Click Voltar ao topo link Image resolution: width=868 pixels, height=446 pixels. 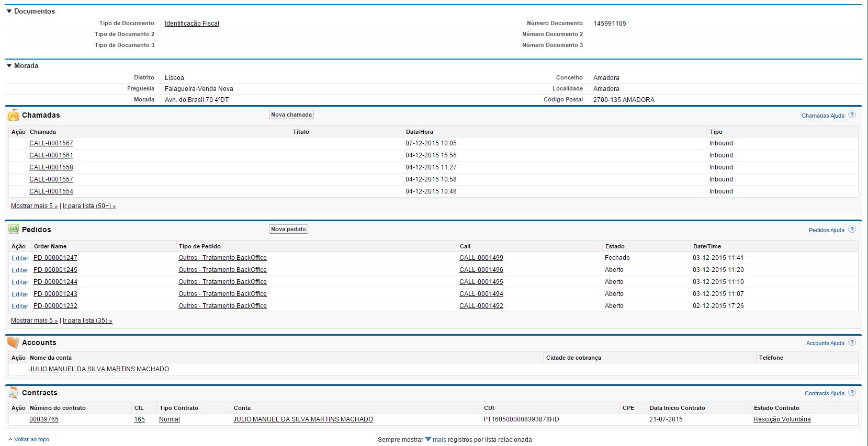tap(31, 440)
